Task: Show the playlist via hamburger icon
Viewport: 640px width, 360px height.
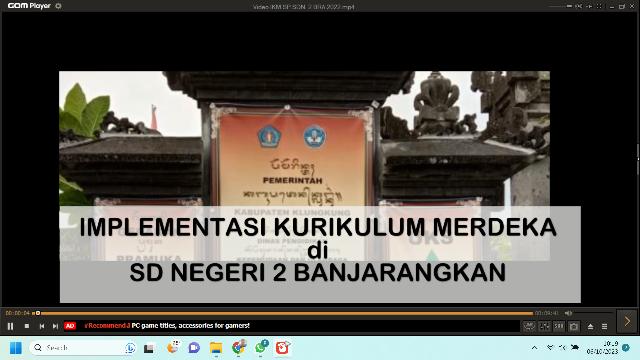Action: pos(604,326)
